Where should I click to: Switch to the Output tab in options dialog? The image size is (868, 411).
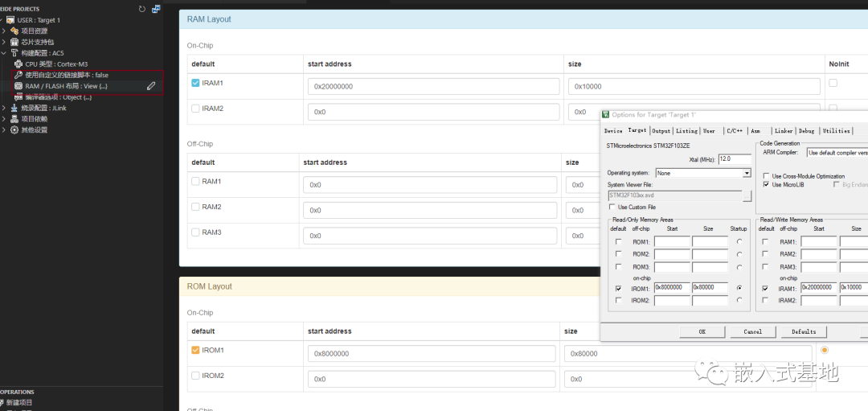(x=661, y=130)
